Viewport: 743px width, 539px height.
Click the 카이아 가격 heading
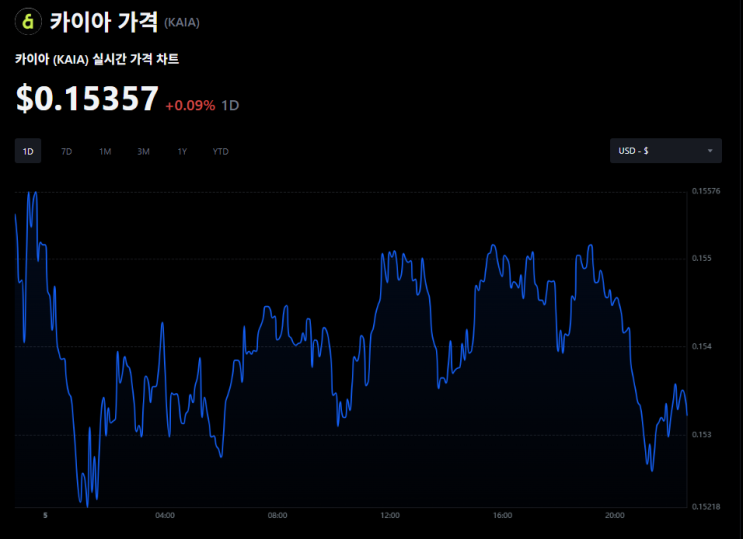click(104, 22)
